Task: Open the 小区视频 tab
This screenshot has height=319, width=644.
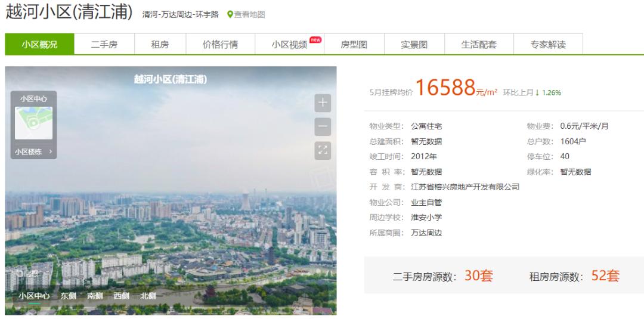Action: 290,44
